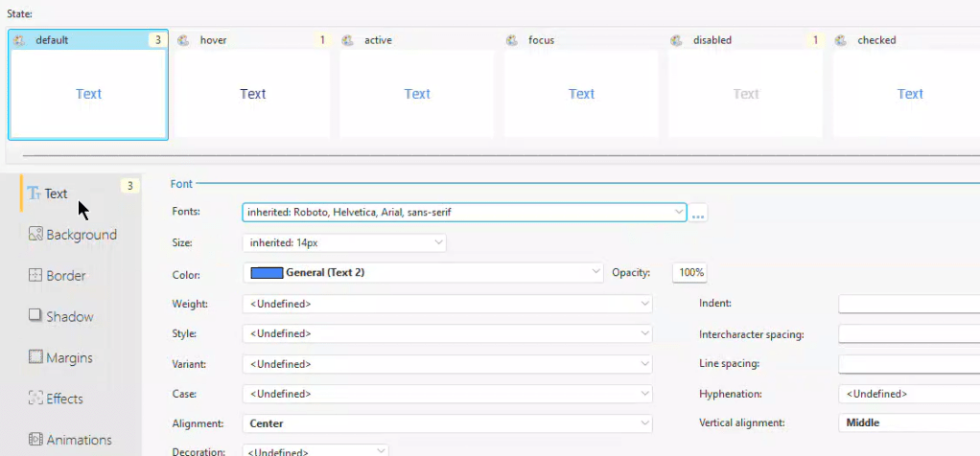Open the Background settings icon
The height and width of the screenshot is (456, 980).
click(x=35, y=235)
